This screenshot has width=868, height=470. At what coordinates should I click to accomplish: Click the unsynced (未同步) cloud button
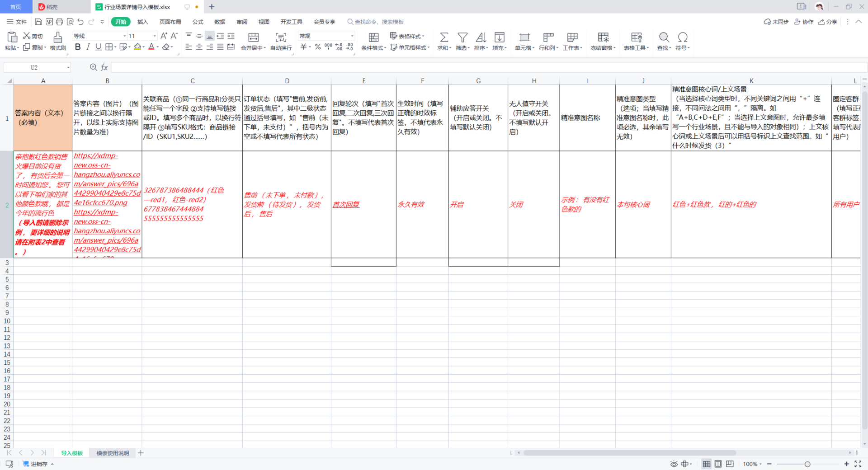[776, 22]
